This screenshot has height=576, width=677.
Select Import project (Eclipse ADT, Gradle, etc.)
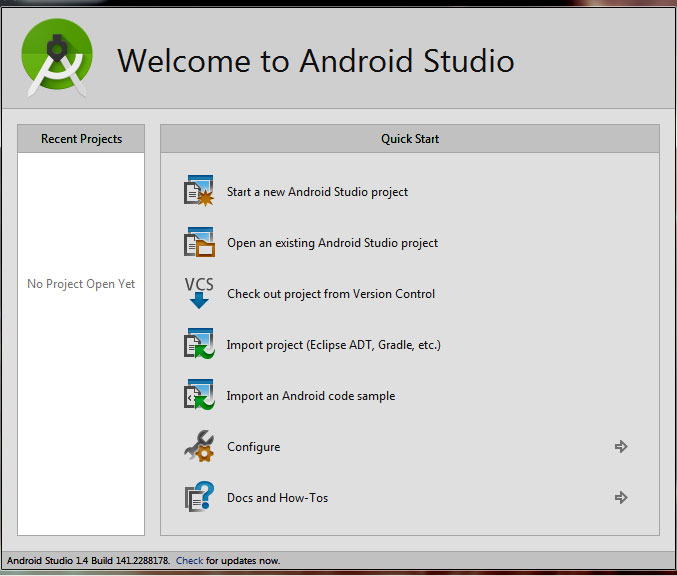click(333, 345)
